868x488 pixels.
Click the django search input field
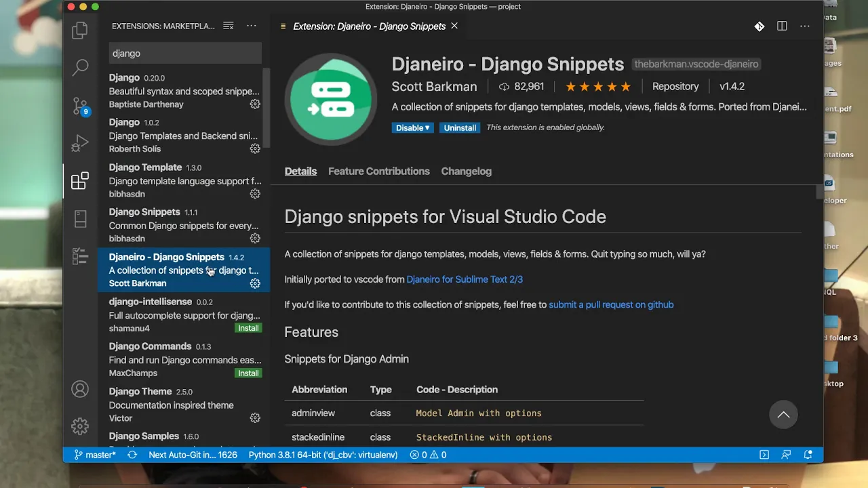(185, 53)
